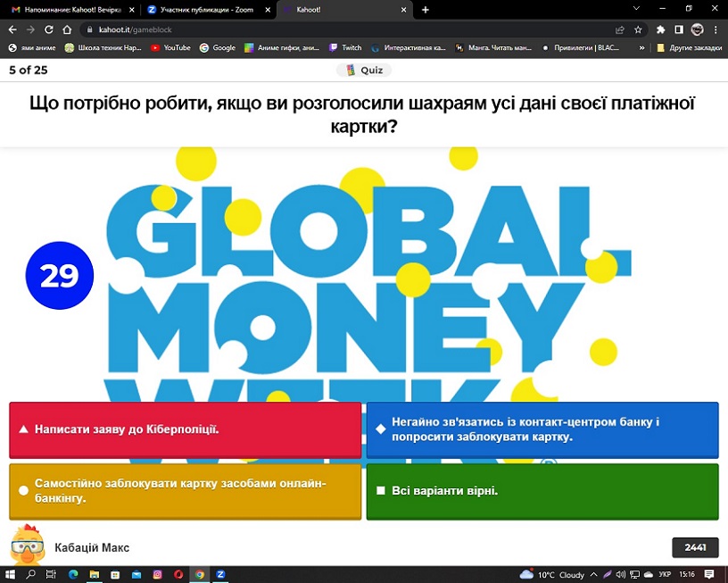
Task: Open the 'ями аниме' bookmark
Action: click(32, 48)
